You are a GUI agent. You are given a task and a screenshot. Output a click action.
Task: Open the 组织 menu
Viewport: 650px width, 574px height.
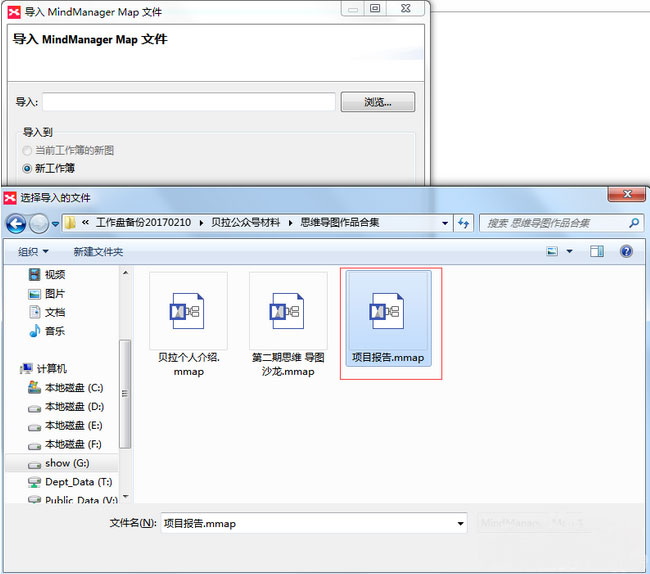[x=33, y=252]
